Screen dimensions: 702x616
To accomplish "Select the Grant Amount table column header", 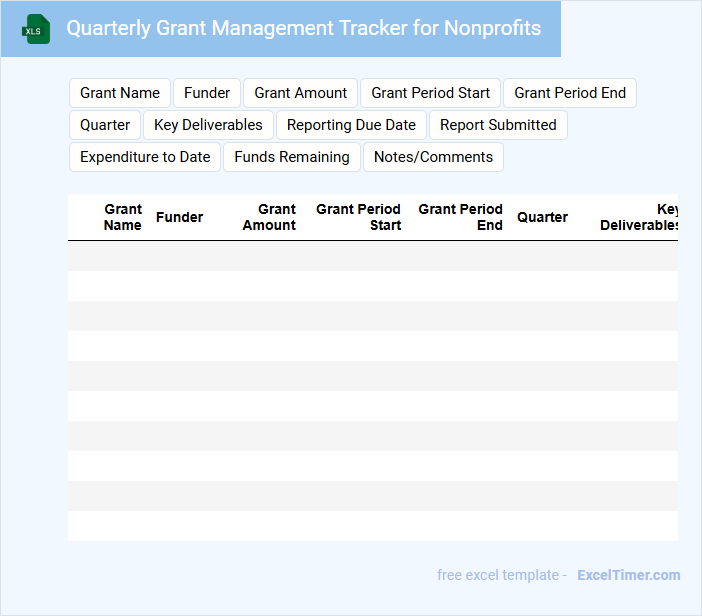I will click(269, 217).
